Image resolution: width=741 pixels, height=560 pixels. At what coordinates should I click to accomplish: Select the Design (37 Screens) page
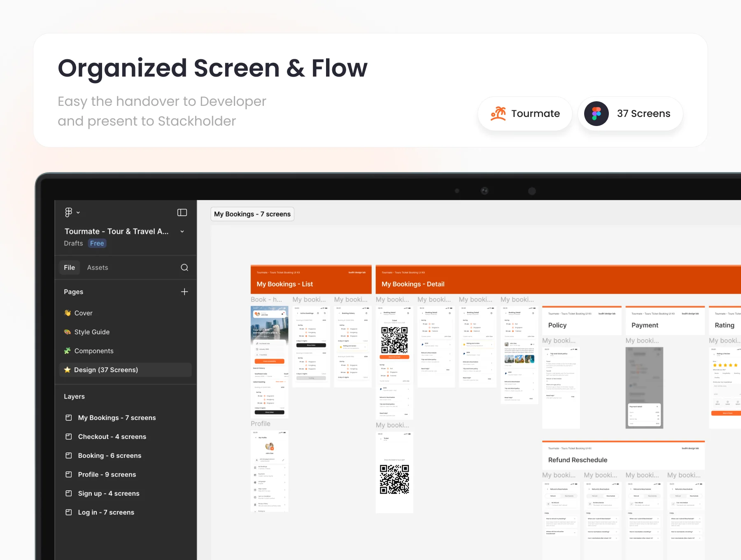coord(126,370)
